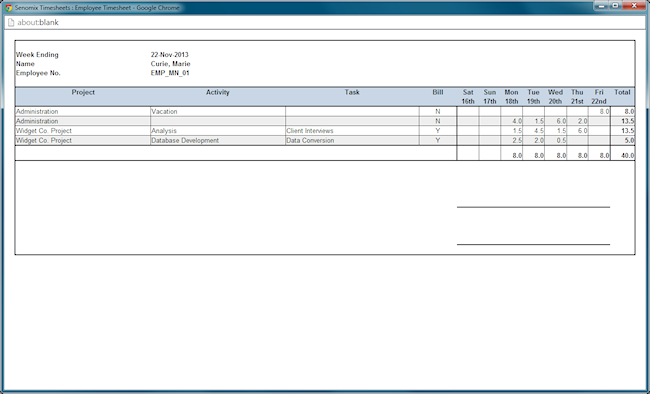Click the grand total 40.0 cell

coord(623,156)
